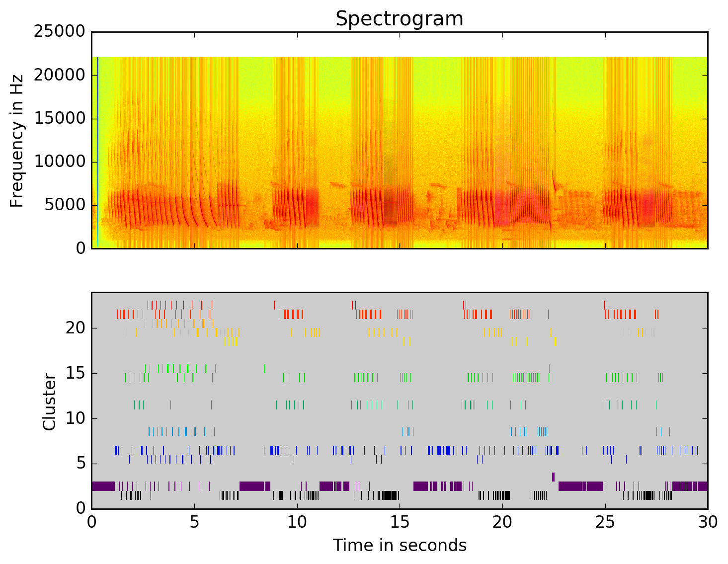Click the 'Frequency in Hz' axis label
728x564 pixels.
pyautogui.click(x=17, y=140)
